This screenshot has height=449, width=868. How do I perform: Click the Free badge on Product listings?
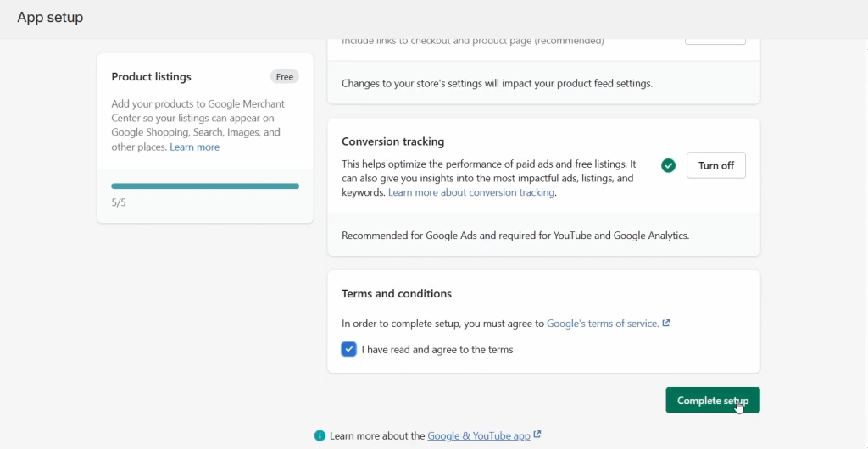click(x=285, y=77)
